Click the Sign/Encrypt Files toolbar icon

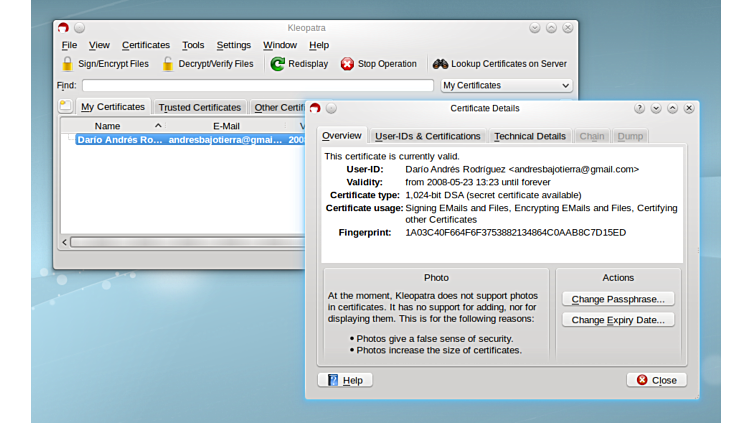coord(68,64)
